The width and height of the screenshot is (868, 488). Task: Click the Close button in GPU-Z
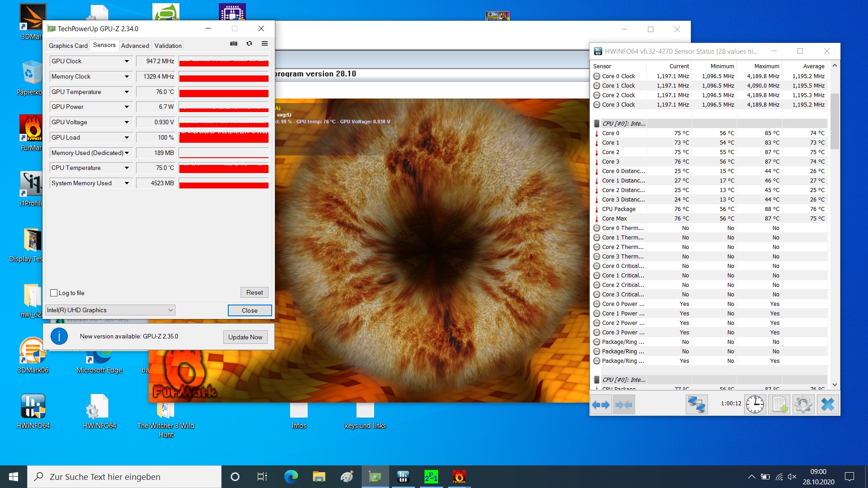[x=250, y=310]
